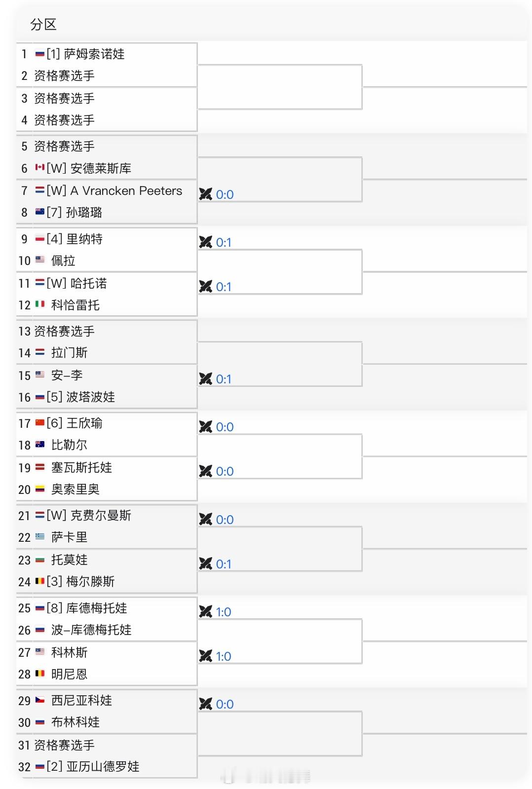Image resolution: width=532 pixels, height=789 pixels.
Task: Click head-to-head icon for 西尼亚科娃 vs 布林科娃
Action: 206,704
